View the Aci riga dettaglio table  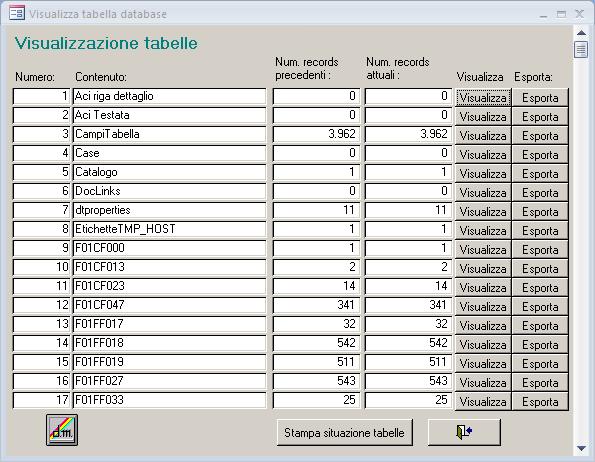pos(483,97)
